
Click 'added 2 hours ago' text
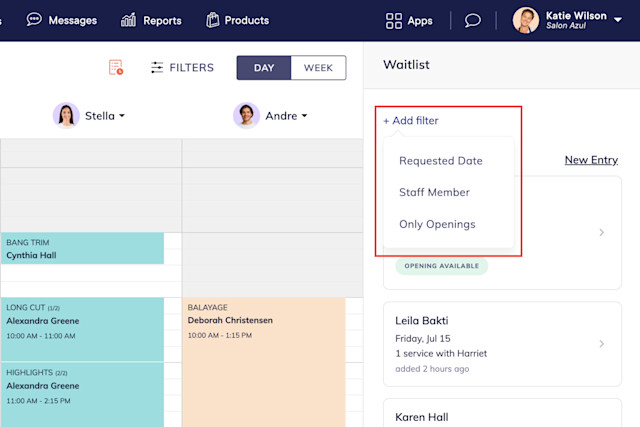point(432,369)
